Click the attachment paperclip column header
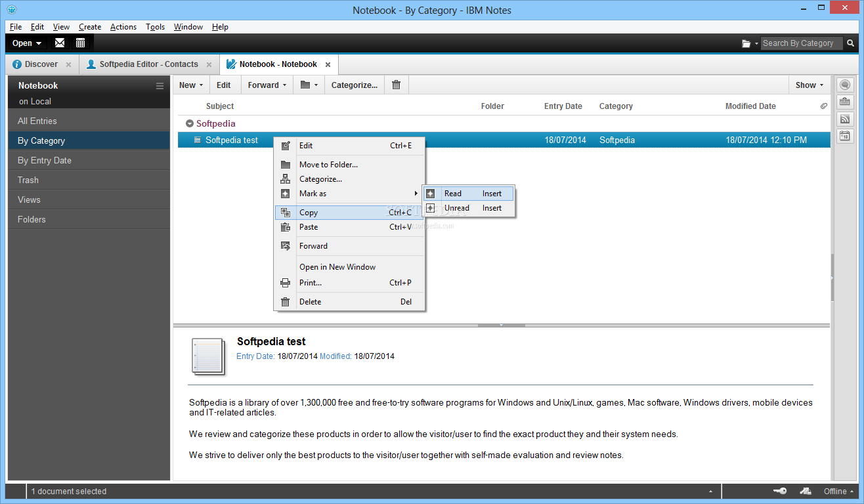864x504 pixels. point(823,106)
